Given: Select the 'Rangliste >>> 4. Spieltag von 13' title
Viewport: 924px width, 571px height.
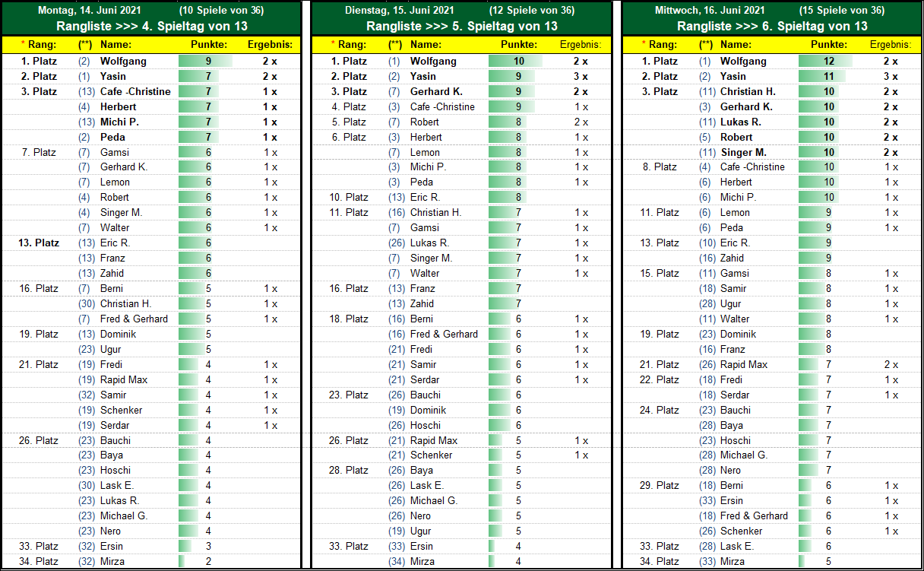Looking at the screenshot, I should tap(151, 26).
